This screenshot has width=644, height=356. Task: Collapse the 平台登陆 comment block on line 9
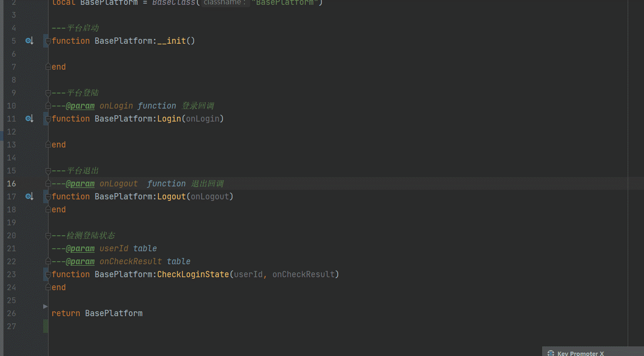point(48,93)
